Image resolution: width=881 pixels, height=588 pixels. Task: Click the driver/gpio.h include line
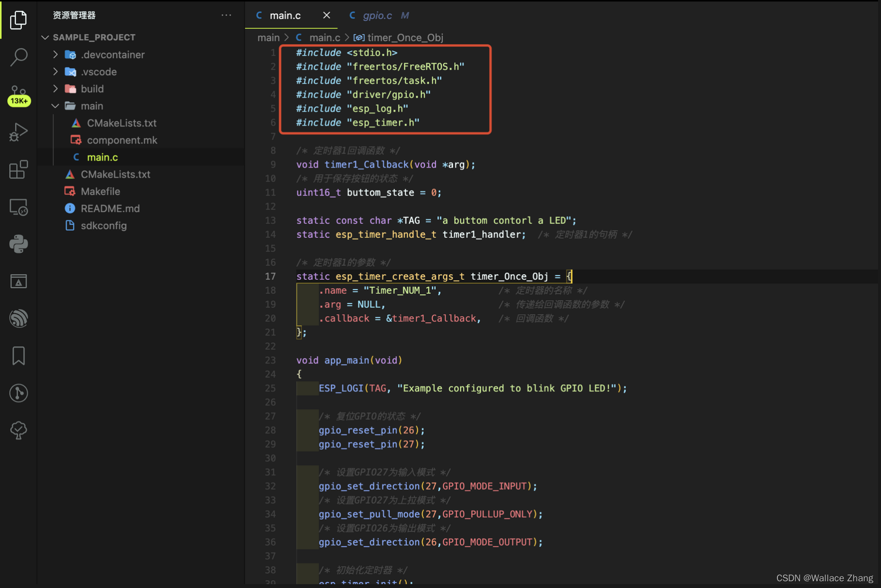pos(363,95)
